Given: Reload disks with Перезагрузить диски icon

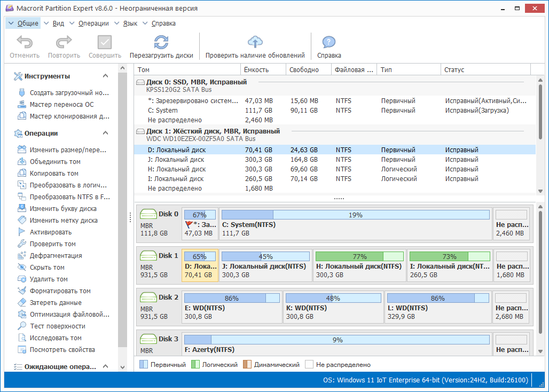Looking at the screenshot, I should 161,42.
